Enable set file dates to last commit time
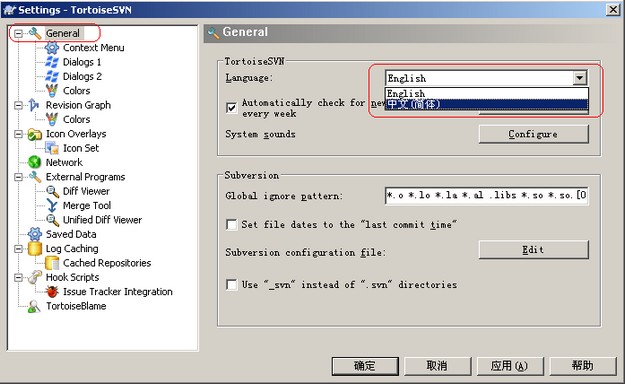625x384 pixels. tap(231, 224)
